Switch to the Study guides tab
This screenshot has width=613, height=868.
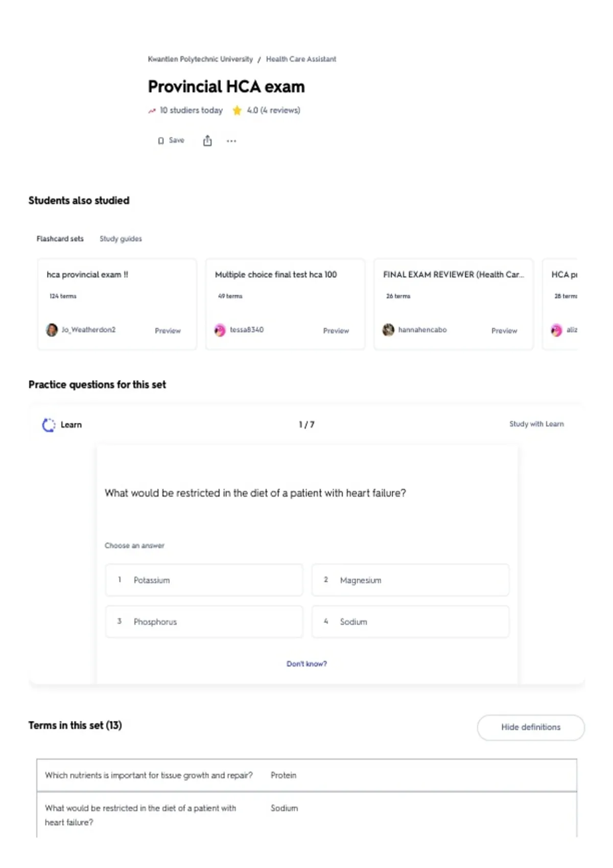tap(121, 238)
